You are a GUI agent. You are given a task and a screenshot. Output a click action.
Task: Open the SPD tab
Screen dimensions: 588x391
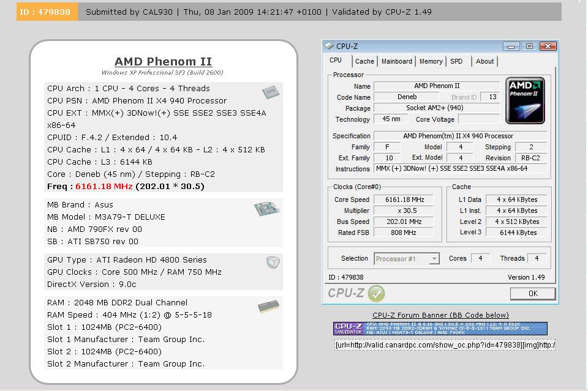(456, 61)
